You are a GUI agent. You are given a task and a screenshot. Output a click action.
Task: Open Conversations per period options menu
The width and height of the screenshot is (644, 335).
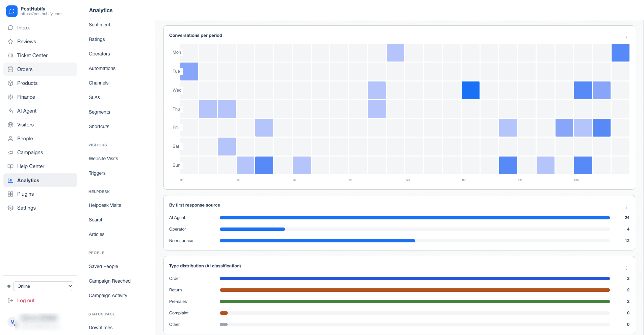[x=626, y=38]
